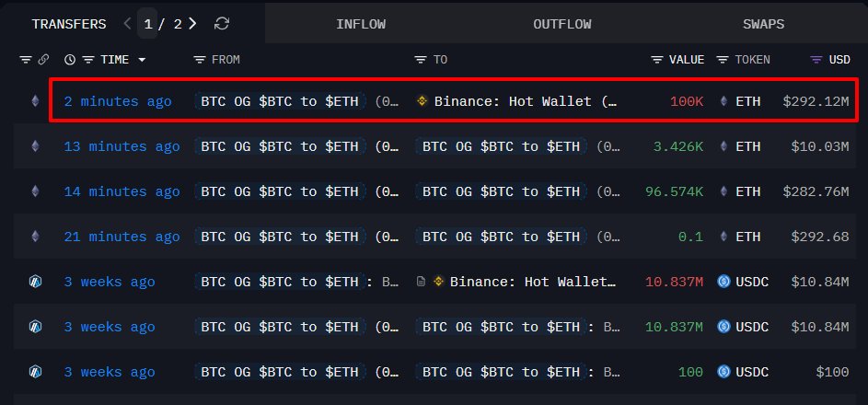Click the '$292.68' USD amount
The image size is (868, 405).
click(820, 237)
